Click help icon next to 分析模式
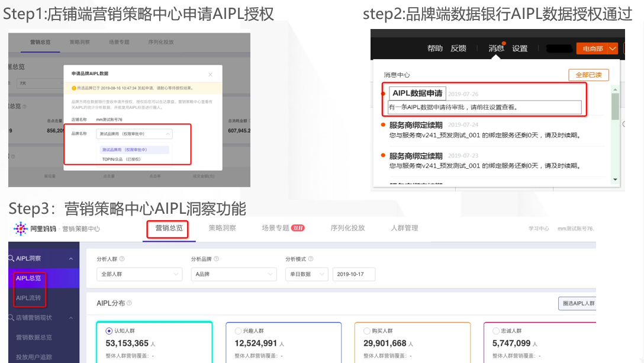The height and width of the screenshot is (363, 644). pyautogui.click(x=311, y=259)
